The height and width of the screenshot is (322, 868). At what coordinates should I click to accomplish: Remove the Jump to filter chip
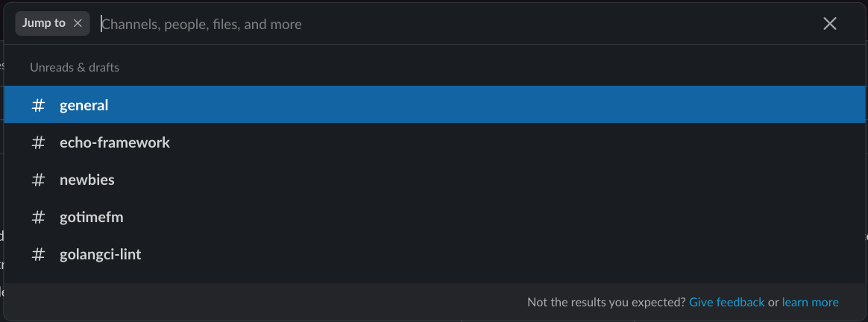pos(78,23)
